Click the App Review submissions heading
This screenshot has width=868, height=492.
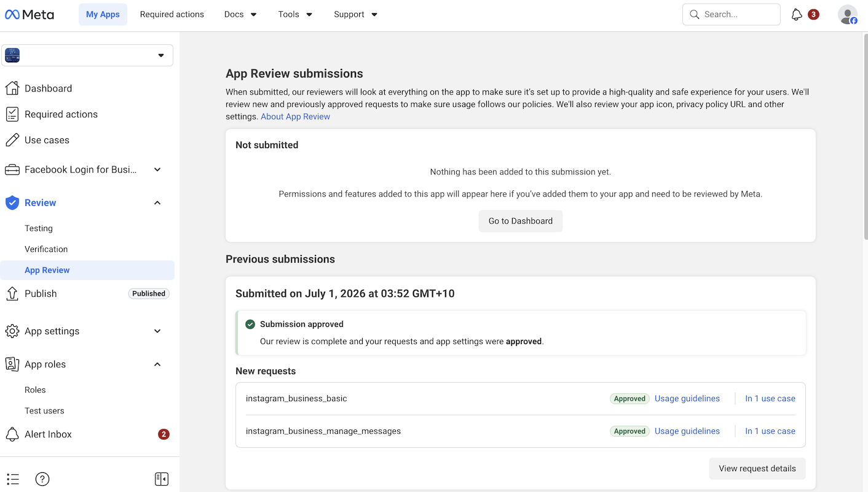tap(294, 74)
